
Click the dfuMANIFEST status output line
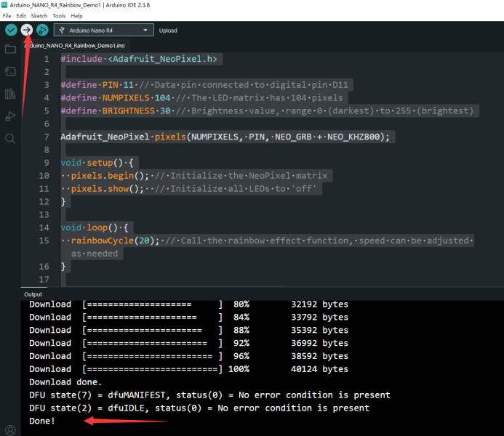pos(209,395)
